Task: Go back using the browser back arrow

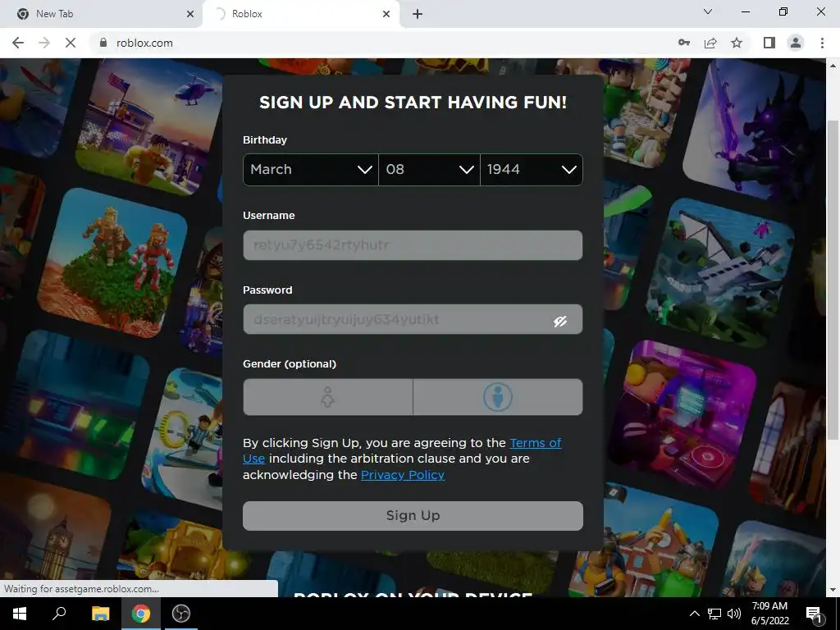Action: [x=18, y=43]
